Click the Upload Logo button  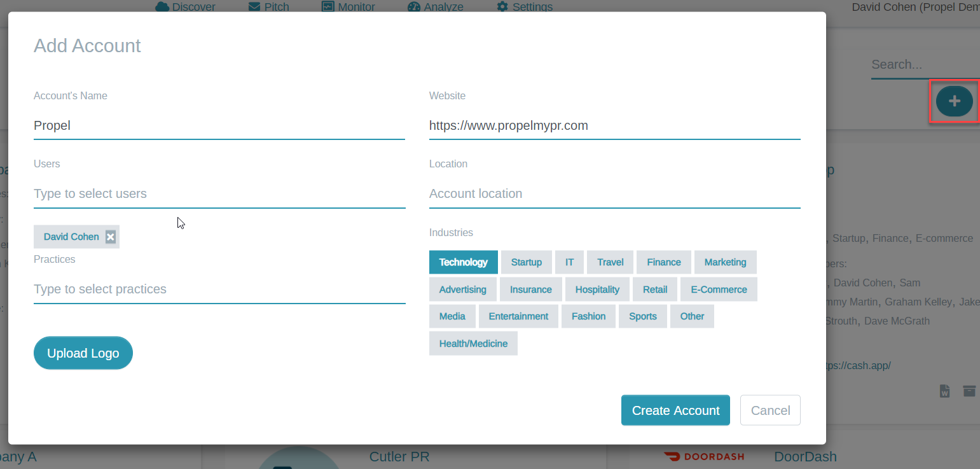(x=83, y=353)
